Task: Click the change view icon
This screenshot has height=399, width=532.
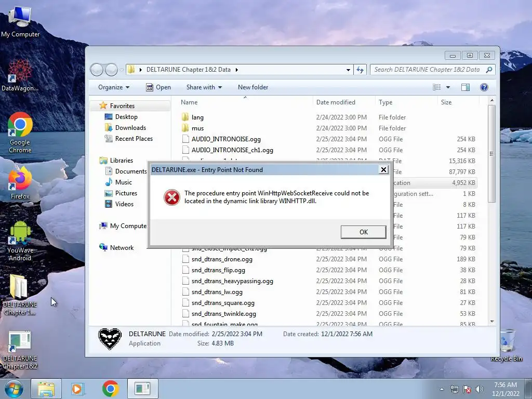Action: click(436, 87)
